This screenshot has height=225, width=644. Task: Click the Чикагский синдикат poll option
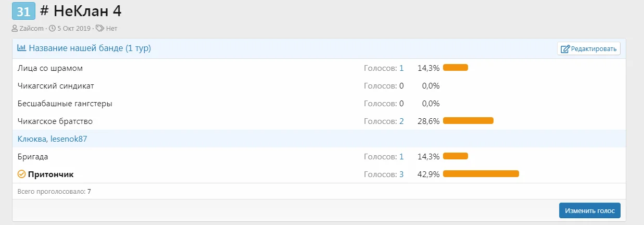[x=56, y=85]
